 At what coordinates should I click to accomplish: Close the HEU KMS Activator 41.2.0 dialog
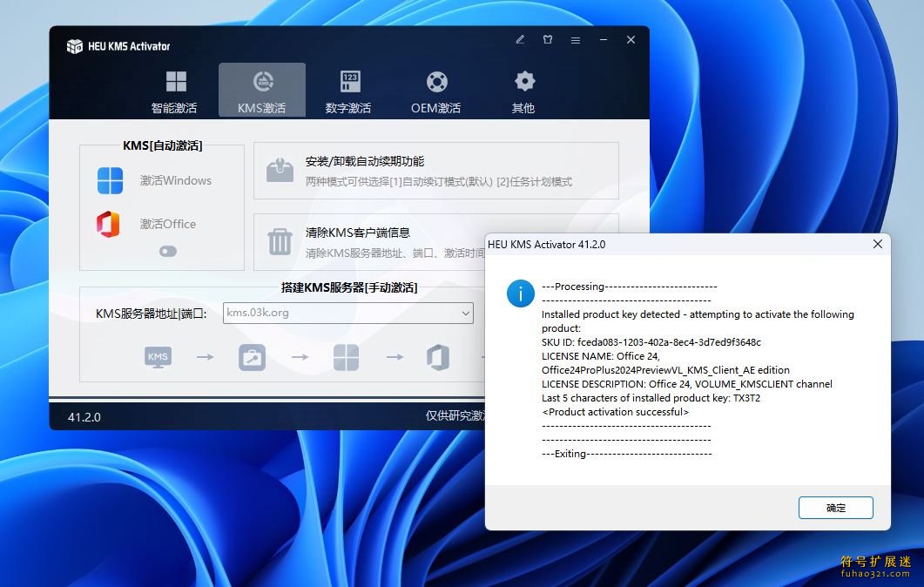click(x=877, y=245)
